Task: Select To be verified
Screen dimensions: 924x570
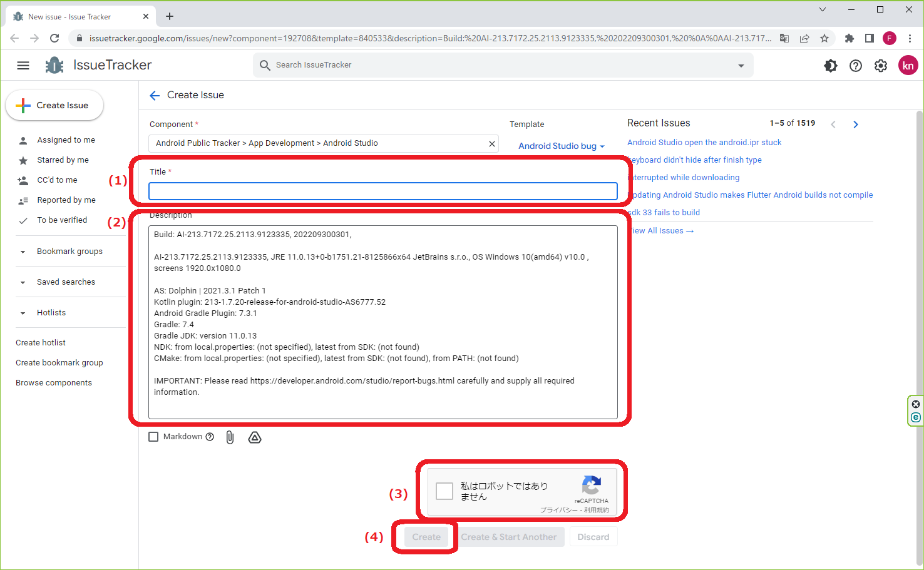Action: click(x=62, y=220)
